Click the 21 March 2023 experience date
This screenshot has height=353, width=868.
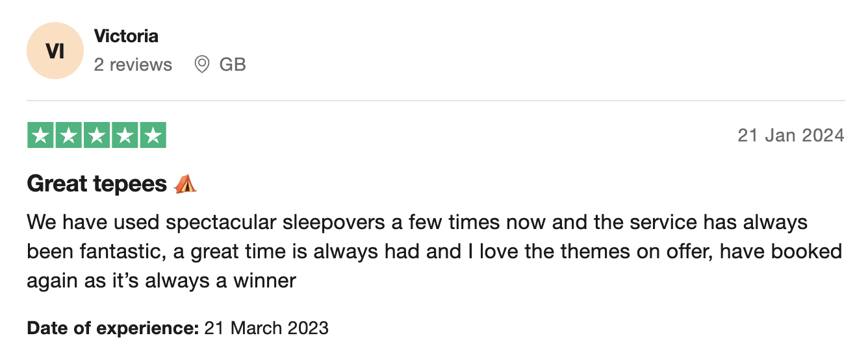(x=266, y=328)
